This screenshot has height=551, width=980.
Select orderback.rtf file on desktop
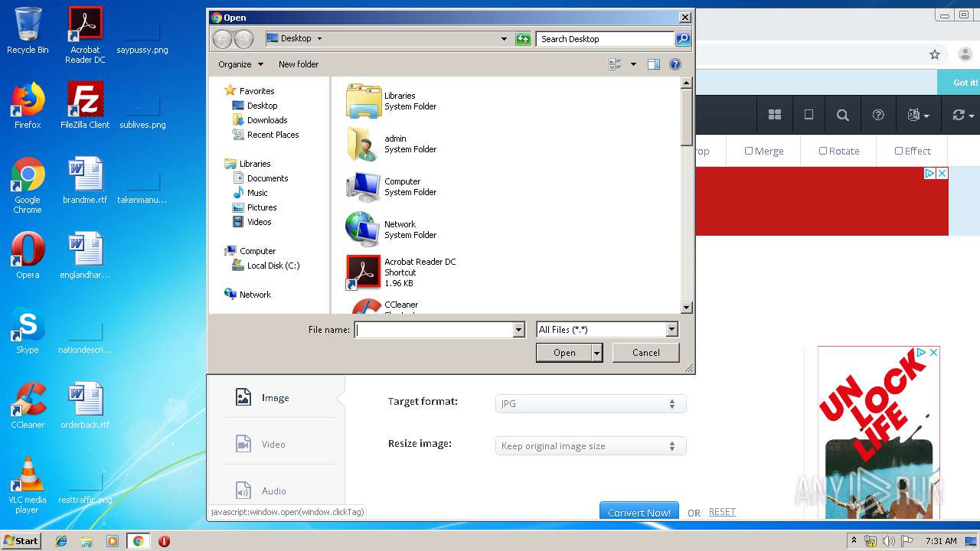pos(85,406)
